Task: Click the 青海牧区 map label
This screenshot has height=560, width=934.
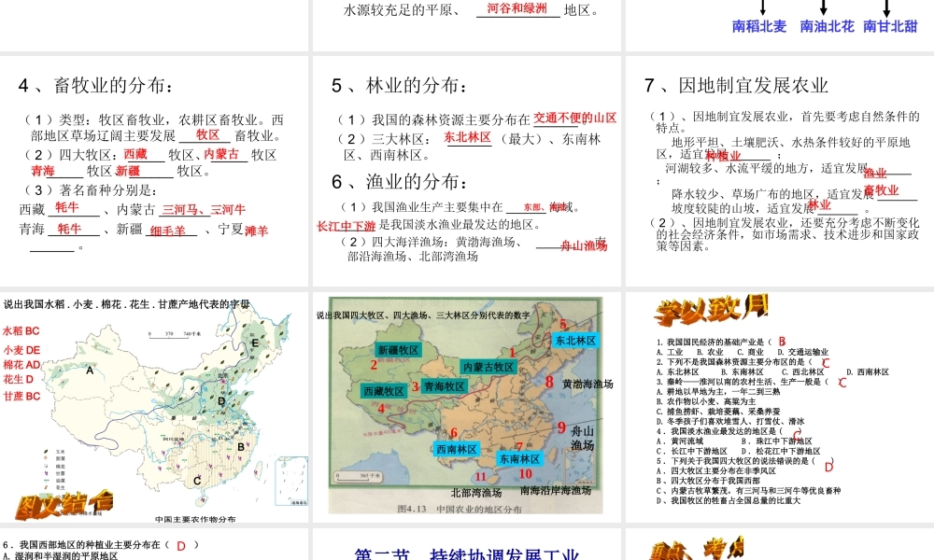Action: (445, 386)
